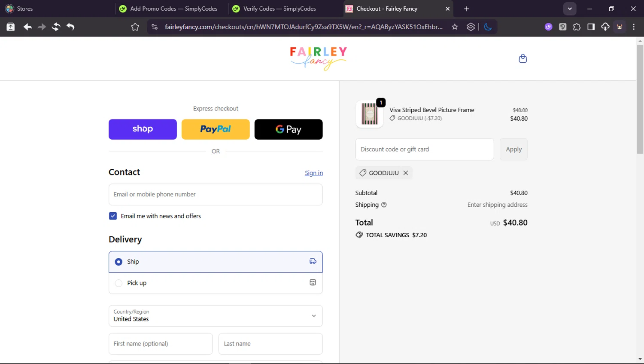Click the undo arrow in the browser toolbar

click(70, 27)
